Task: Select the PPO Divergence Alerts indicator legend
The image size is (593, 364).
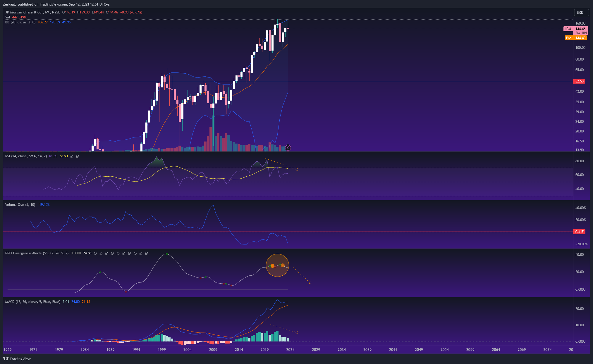Action: coord(37,253)
